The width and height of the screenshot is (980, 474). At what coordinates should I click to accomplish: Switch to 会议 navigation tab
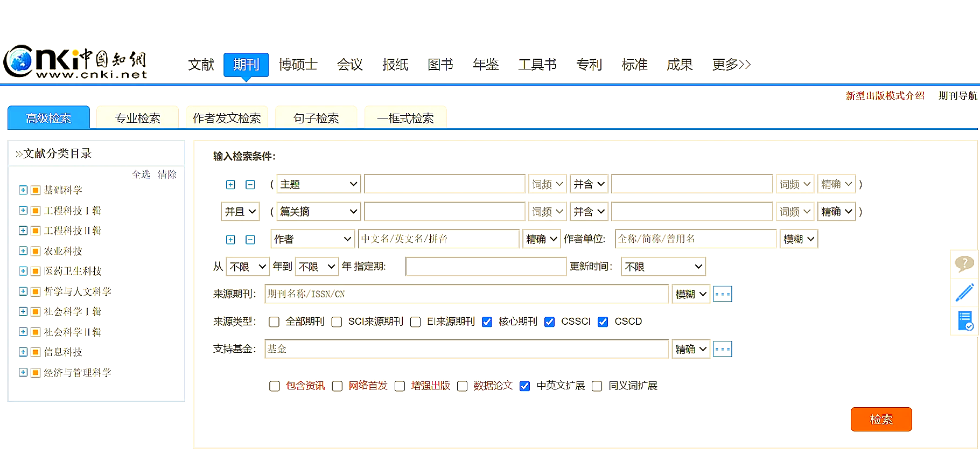point(350,65)
